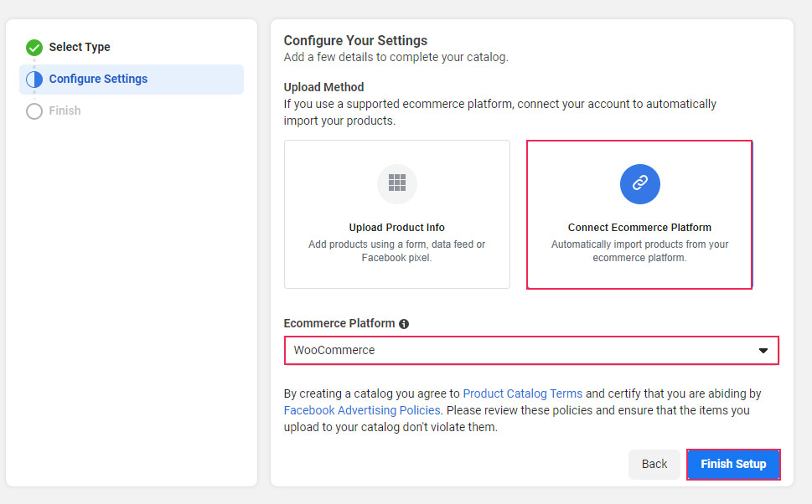Click the Finish Setup button
Screen dimensions: 812x504
(x=733, y=464)
